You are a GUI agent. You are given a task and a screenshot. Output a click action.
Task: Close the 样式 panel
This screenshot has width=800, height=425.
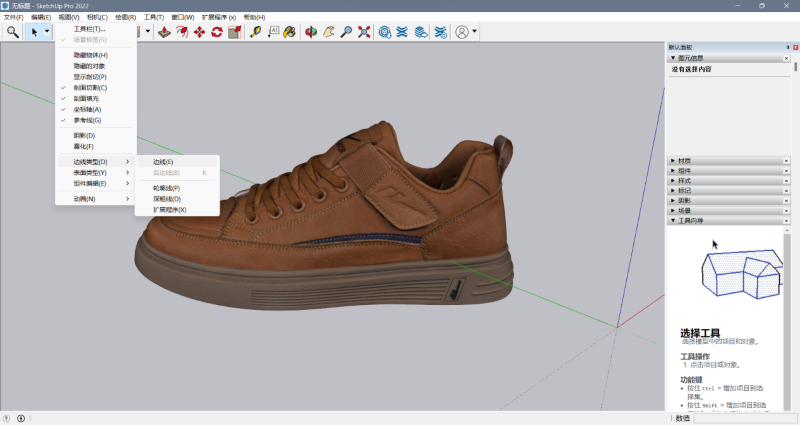[x=786, y=181]
